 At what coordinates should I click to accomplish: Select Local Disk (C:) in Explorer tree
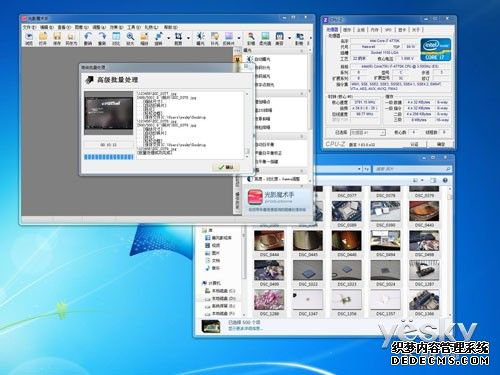tap(220, 291)
